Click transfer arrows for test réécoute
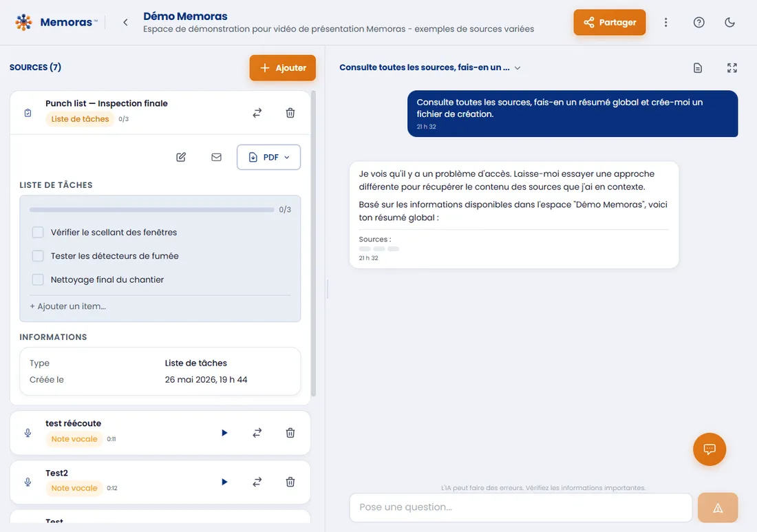This screenshot has height=532, width=757. point(257,433)
